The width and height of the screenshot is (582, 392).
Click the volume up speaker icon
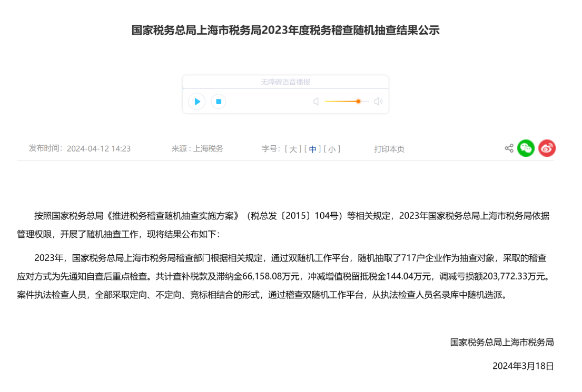point(378,101)
